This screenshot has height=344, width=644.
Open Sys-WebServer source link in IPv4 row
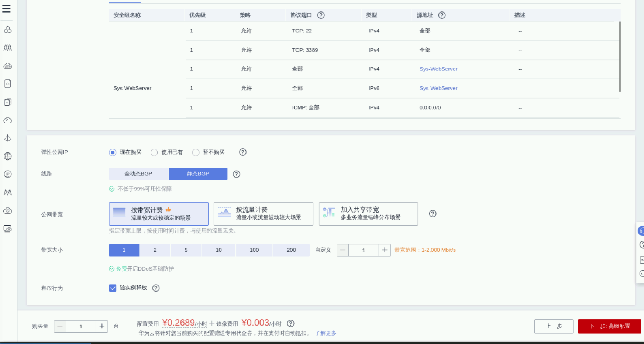pyautogui.click(x=438, y=69)
